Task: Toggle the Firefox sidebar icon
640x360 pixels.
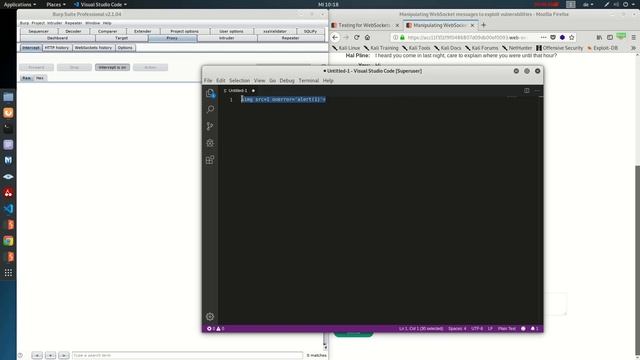Action: pos(610,37)
